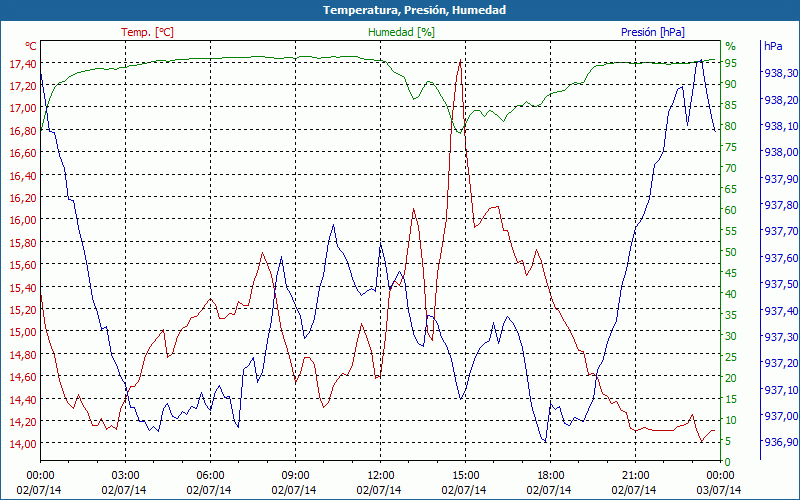The image size is (800, 500).
Task: Click the date label 03/07/14
Action: 719,490
